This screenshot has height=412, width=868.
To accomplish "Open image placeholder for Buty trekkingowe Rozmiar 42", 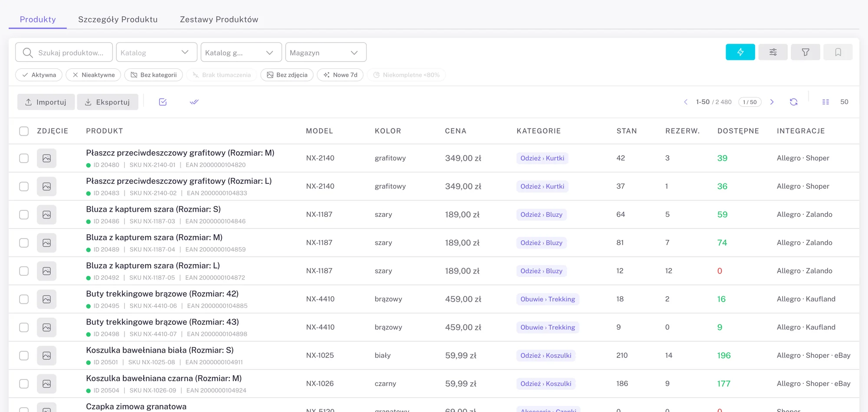I will 46,299.
